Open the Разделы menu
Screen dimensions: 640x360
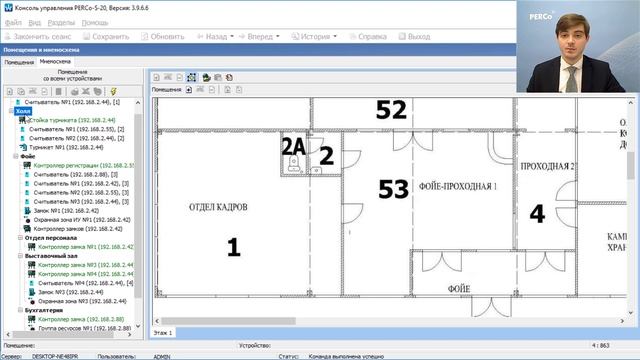61,22
